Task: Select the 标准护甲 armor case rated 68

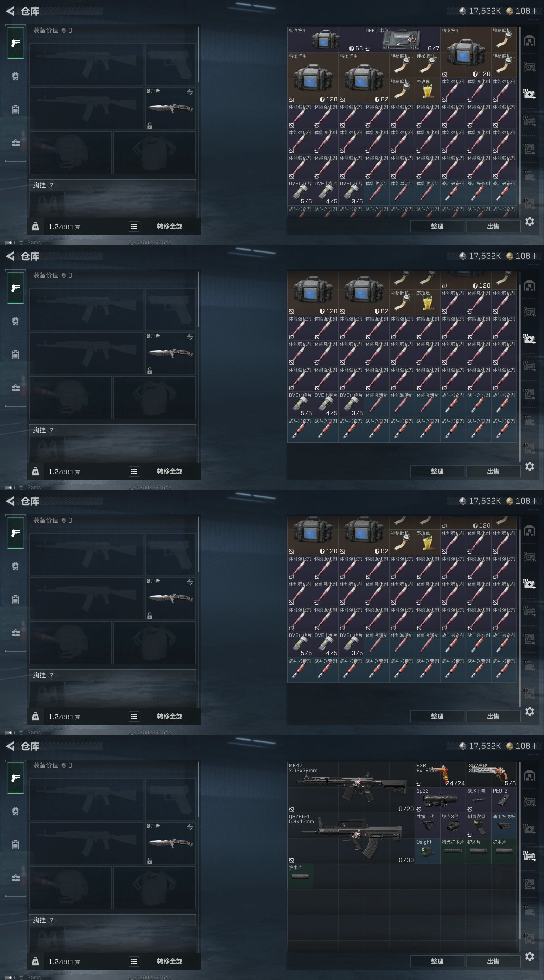Action: (x=325, y=39)
